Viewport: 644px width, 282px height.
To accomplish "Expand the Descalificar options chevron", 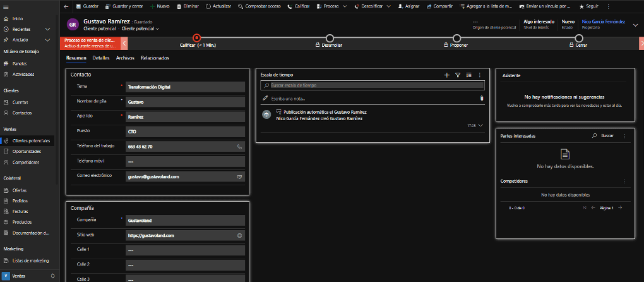I will [388, 6].
